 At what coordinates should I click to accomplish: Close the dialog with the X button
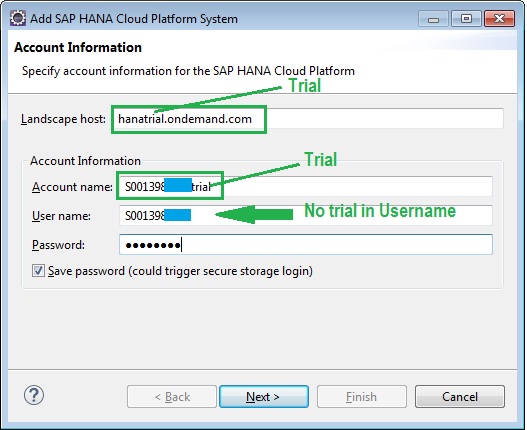point(499,19)
